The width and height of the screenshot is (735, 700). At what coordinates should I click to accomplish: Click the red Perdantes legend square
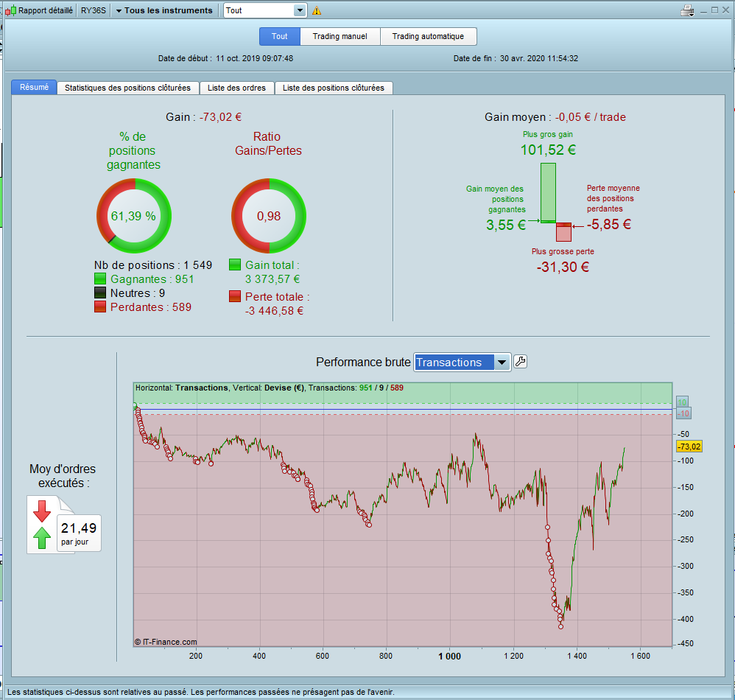100,307
